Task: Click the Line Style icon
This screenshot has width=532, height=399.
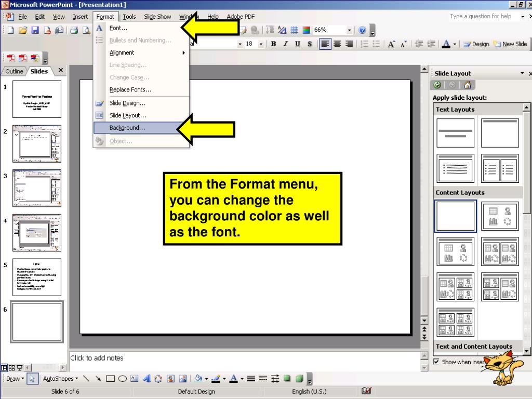Action: pos(251,378)
